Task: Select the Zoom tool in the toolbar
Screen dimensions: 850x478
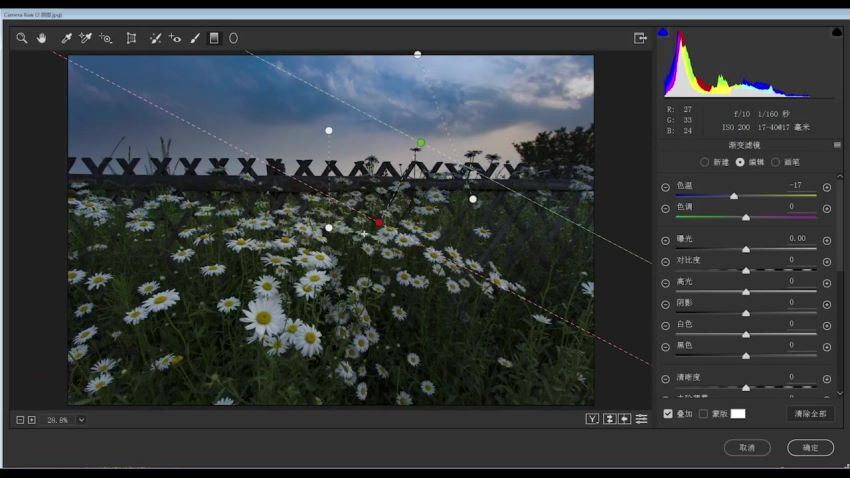Action: [x=21, y=38]
